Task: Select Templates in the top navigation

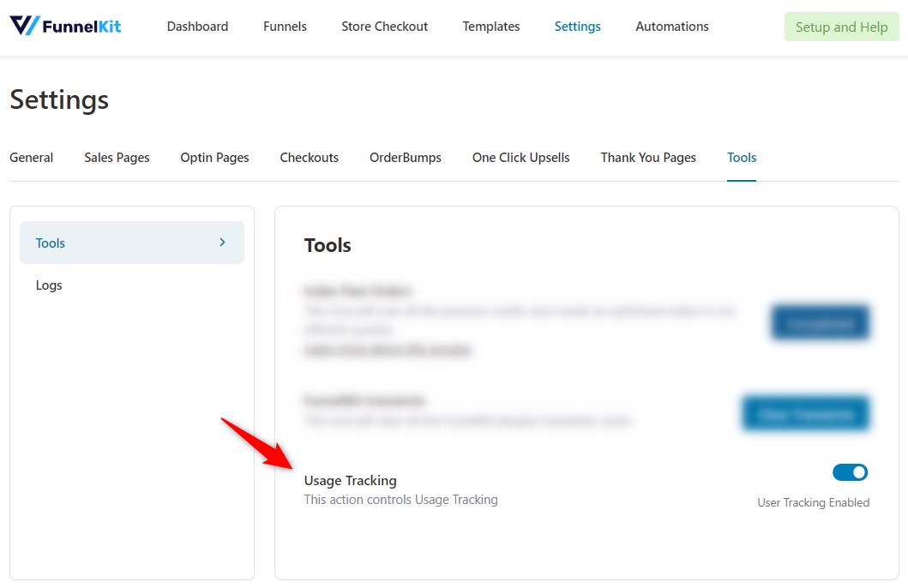Action: pyautogui.click(x=490, y=27)
